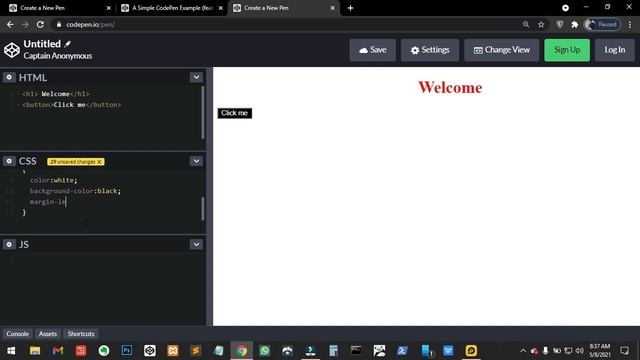Image resolution: width=640 pixels, height=360 pixels.
Task: Save the pen
Action: (373, 50)
